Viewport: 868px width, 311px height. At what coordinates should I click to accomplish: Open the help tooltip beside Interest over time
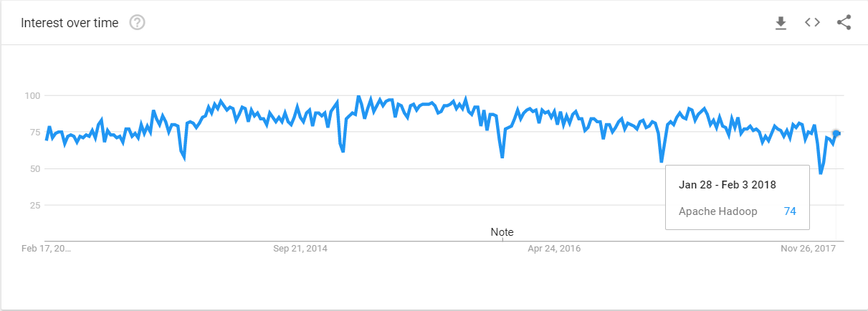click(x=137, y=23)
